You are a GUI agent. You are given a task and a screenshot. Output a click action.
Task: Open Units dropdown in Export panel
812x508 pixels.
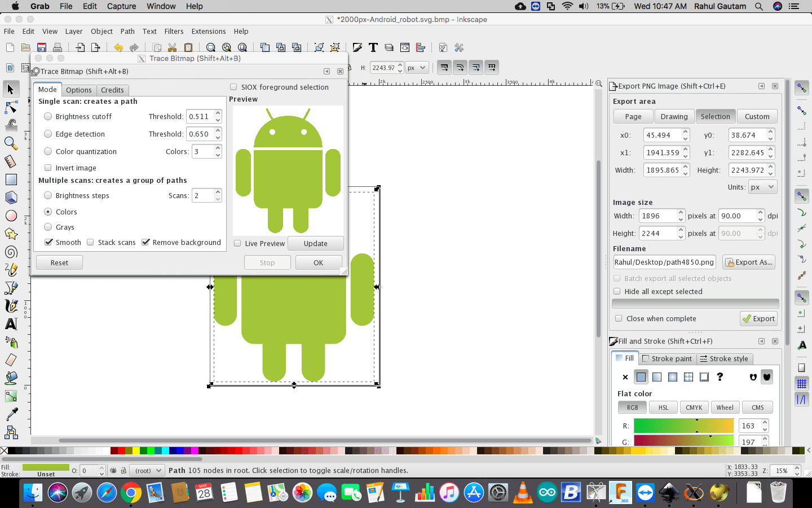[x=764, y=187]
